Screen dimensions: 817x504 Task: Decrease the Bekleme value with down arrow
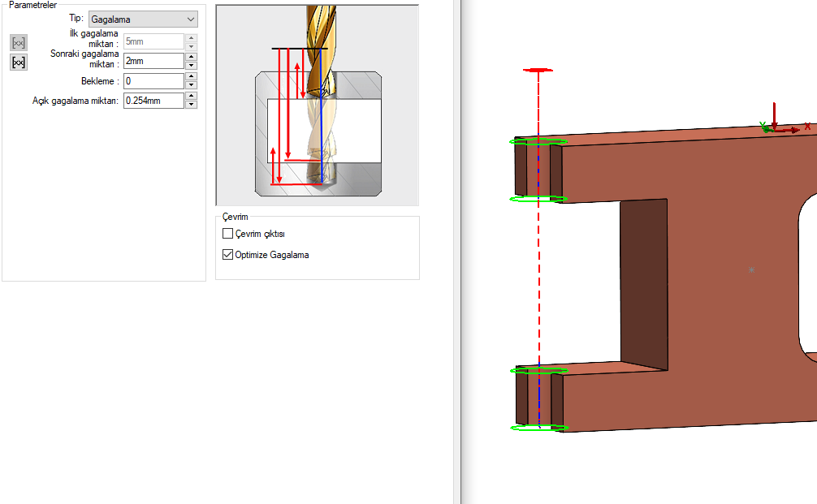(191, 85)
